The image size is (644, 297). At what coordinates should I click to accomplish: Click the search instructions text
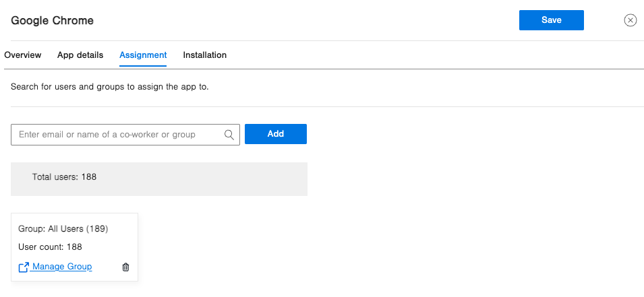(110, 87)
